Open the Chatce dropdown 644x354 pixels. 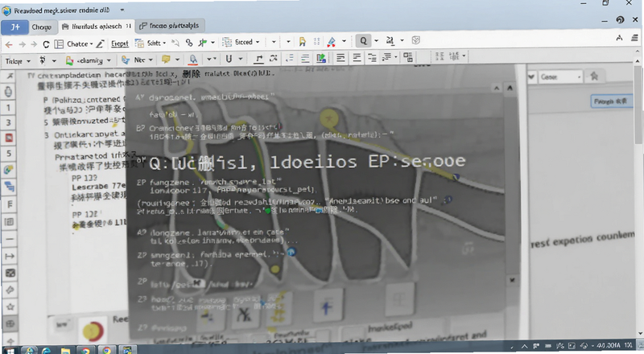point(80,43)
